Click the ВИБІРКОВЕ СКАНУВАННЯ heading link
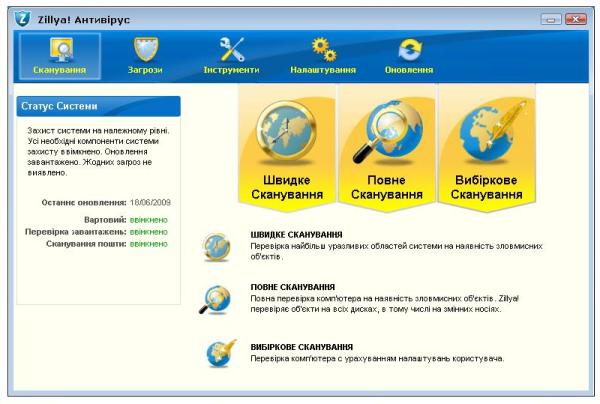600x404 pixels. coord(302,347)
